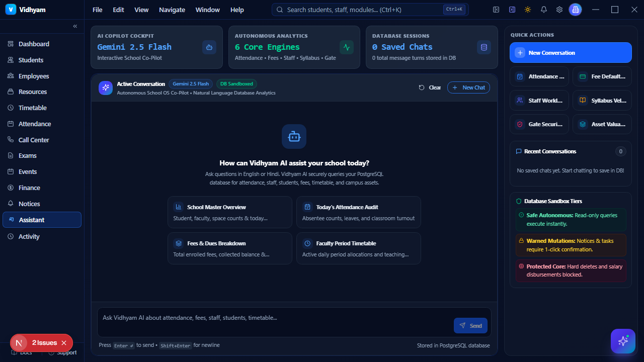
Task: Click the Warned Mutations tier row
Action: 571,245
